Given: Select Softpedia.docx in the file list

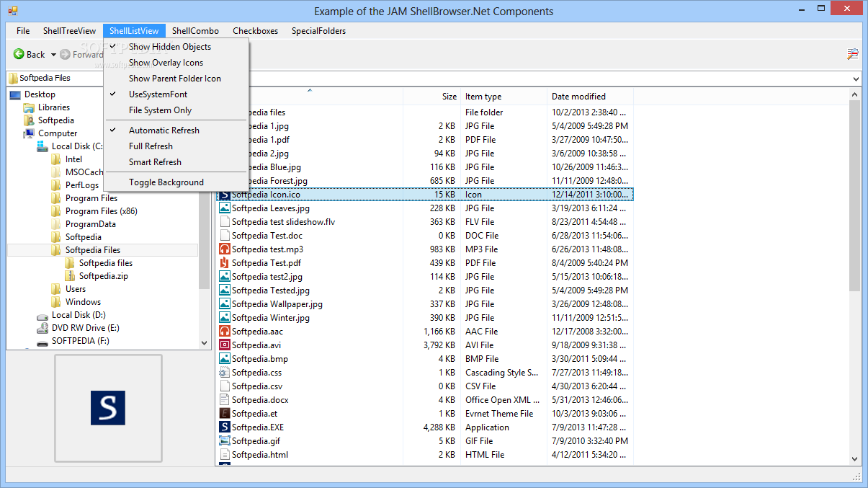Looking at the screenshot, I should 260,400.
